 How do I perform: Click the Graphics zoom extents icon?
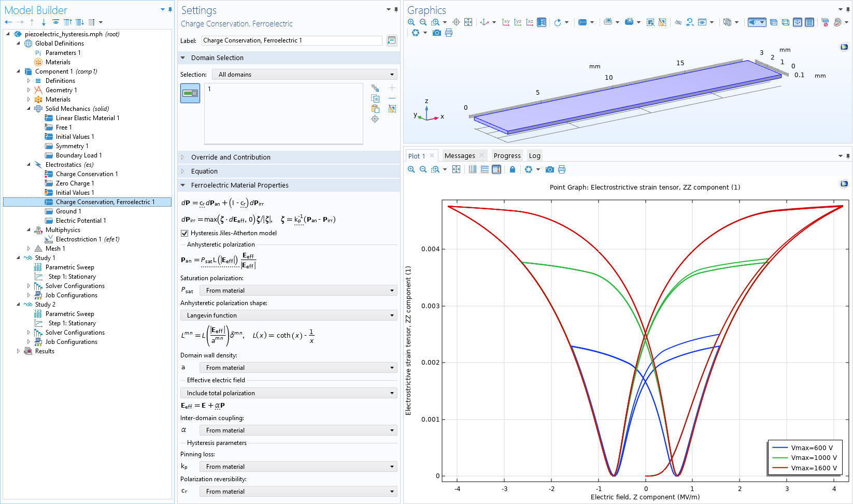[x=468, y=22]
